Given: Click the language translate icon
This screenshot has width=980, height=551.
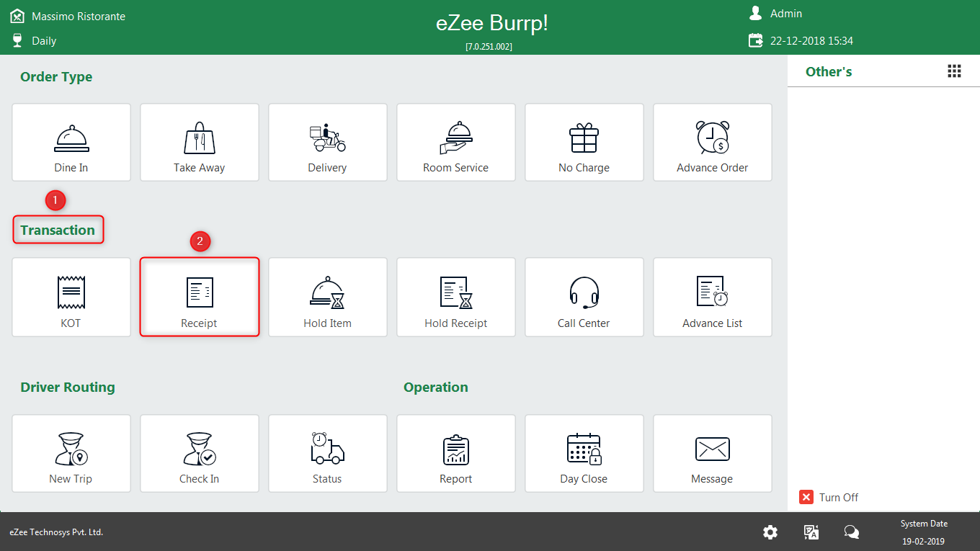Looking at the screenshot, I should click(811, 532).
